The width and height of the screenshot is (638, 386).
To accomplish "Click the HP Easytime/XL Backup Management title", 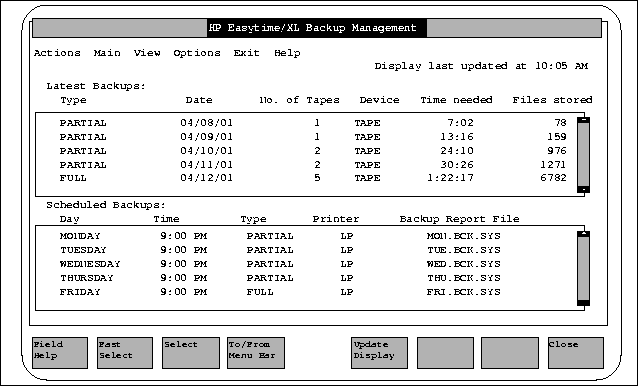I will click(x=313, y=28).
